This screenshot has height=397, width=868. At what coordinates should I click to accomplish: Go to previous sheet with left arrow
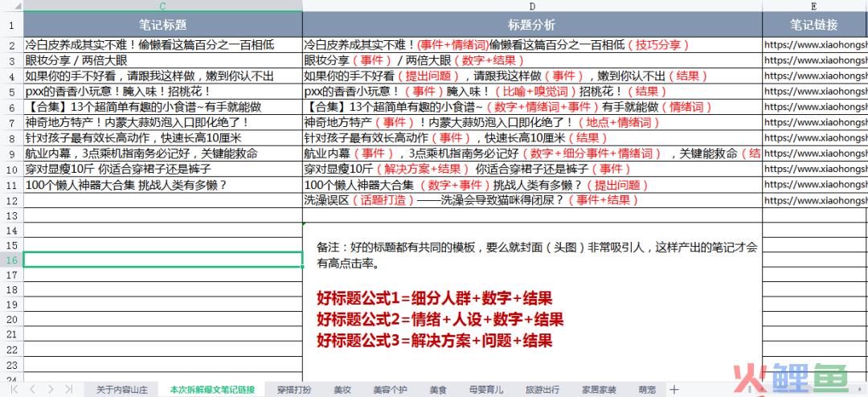coord(34,390)
